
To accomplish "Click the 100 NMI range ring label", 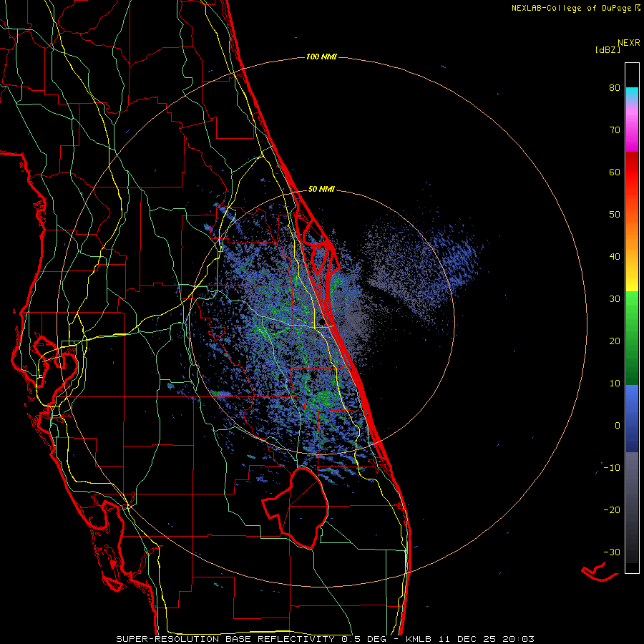I will [321, 57].
